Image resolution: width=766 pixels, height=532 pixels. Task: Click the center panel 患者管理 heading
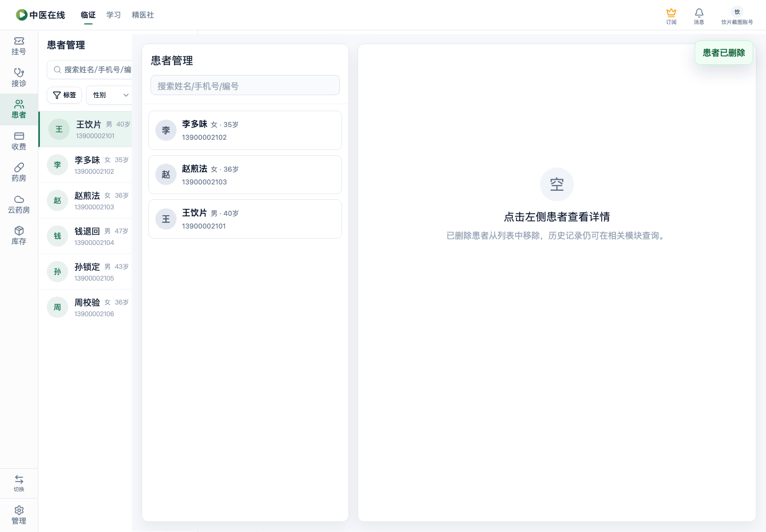(172, 61)
